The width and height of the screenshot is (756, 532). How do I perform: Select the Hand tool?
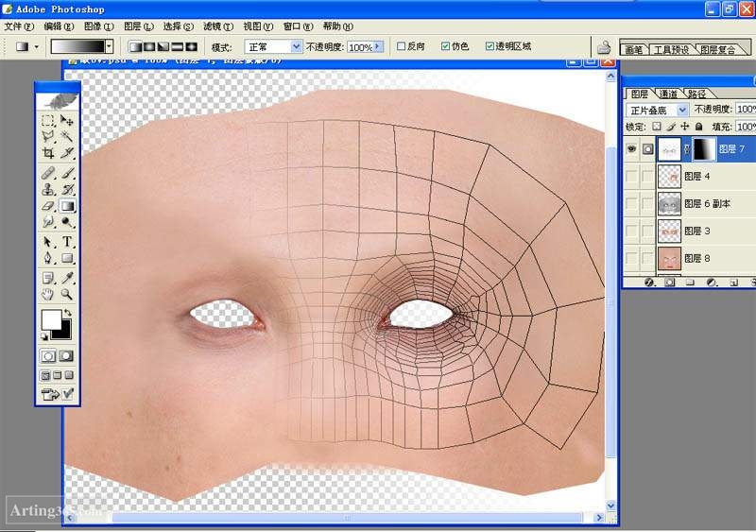click(x=48, y=294)
